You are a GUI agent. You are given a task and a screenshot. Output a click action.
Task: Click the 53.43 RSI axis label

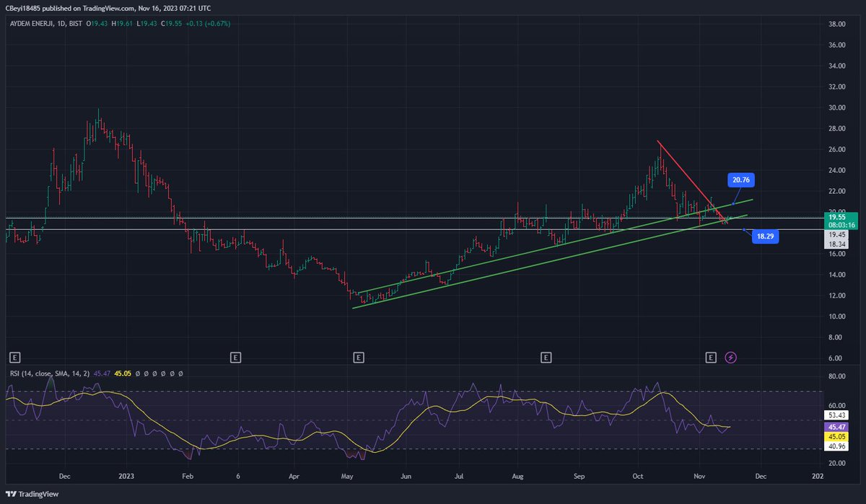pyautogui.click(x=837, y=416)
